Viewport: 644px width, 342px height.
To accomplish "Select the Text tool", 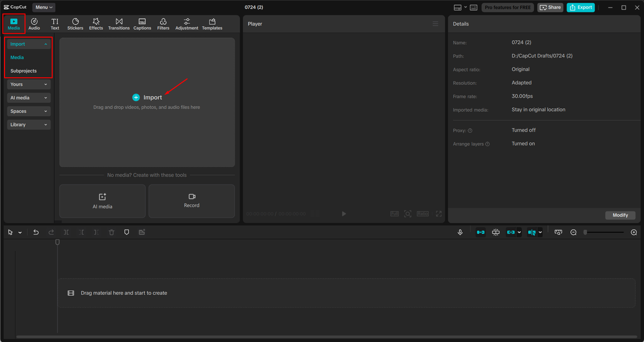I will pos(55,24).
